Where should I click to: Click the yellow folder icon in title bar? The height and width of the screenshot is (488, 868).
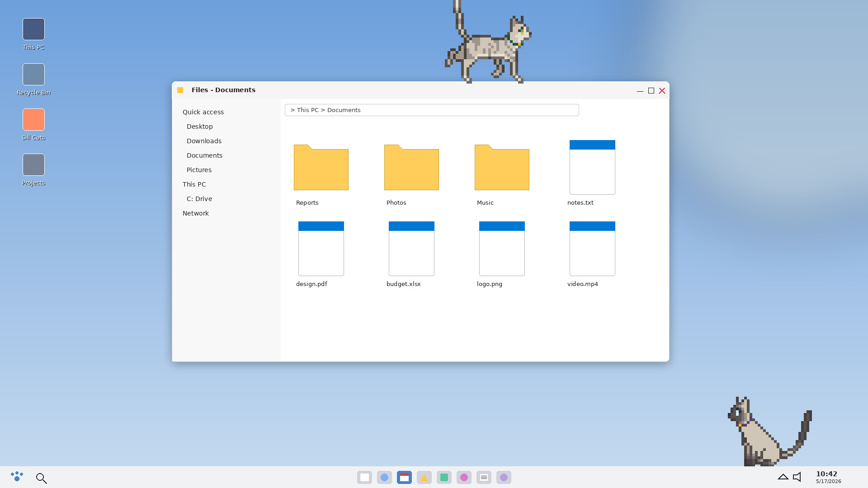(180, 90)
